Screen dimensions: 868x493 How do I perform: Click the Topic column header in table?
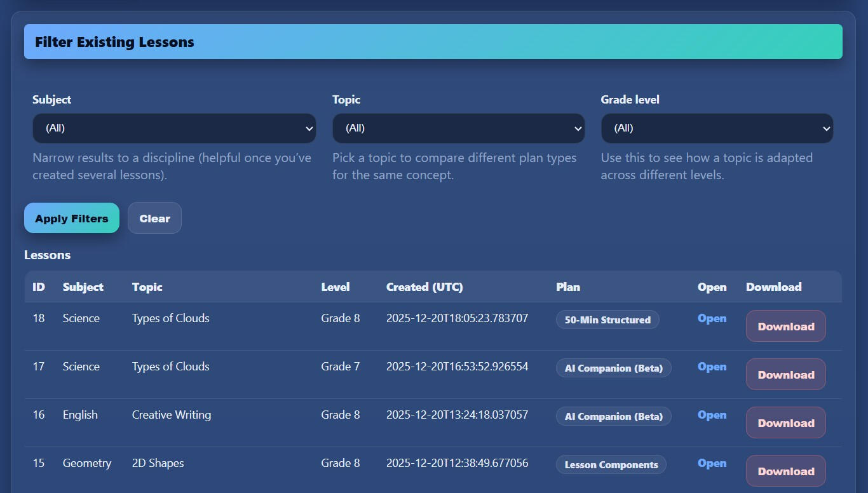147,287
